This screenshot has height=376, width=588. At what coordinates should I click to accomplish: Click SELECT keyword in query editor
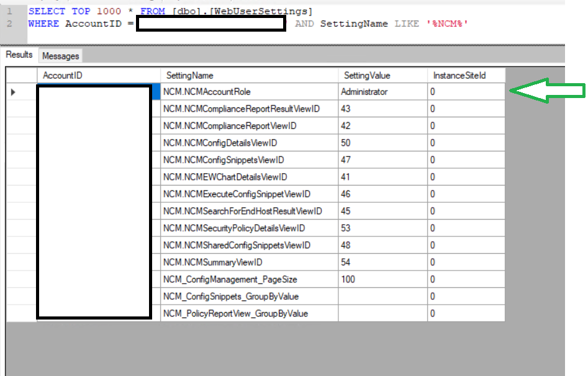47,11
